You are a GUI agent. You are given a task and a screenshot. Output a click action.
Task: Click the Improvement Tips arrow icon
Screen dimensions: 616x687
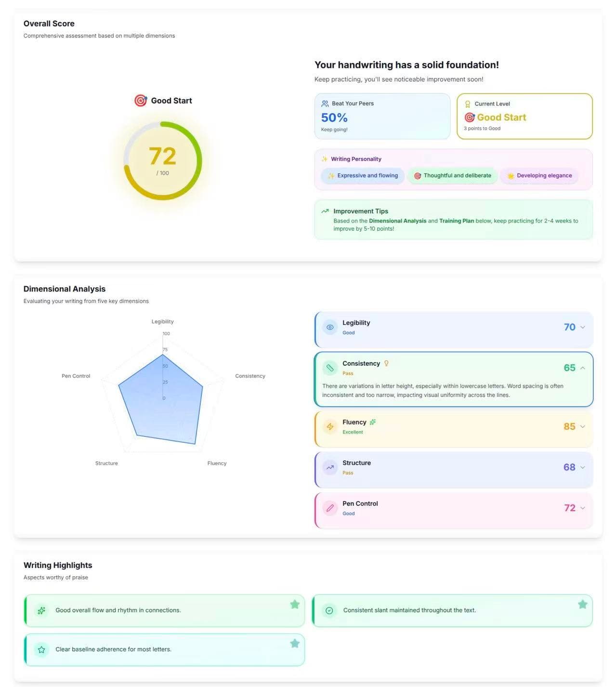[x=325, y=211]
